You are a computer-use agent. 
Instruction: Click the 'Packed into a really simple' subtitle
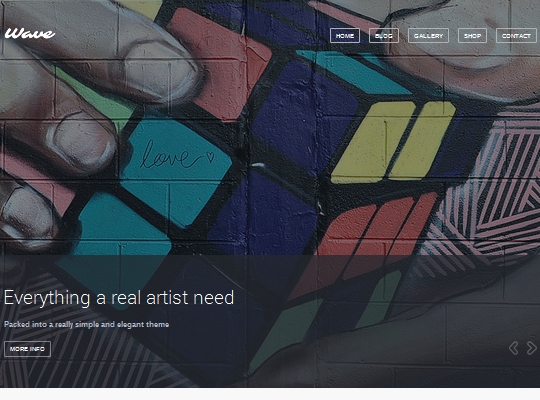click(86, 324)
